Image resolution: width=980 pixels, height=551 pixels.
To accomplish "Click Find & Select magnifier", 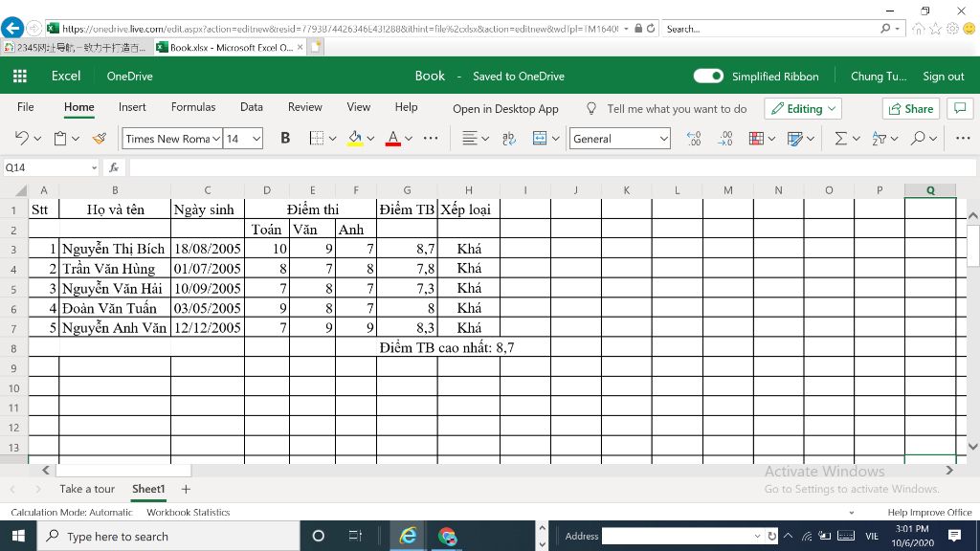I will pyautogui.click(x=918, y=138).
